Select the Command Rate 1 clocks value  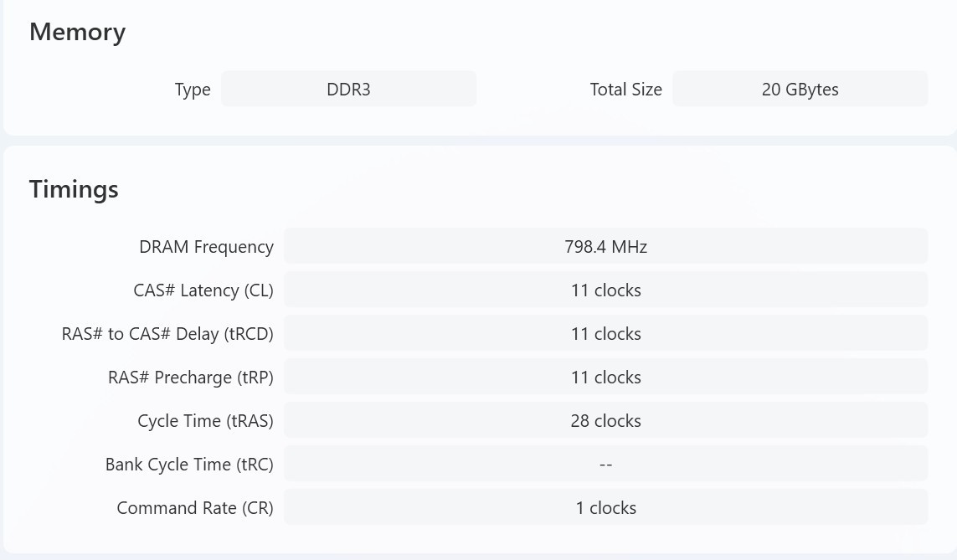tap(605, 507)
